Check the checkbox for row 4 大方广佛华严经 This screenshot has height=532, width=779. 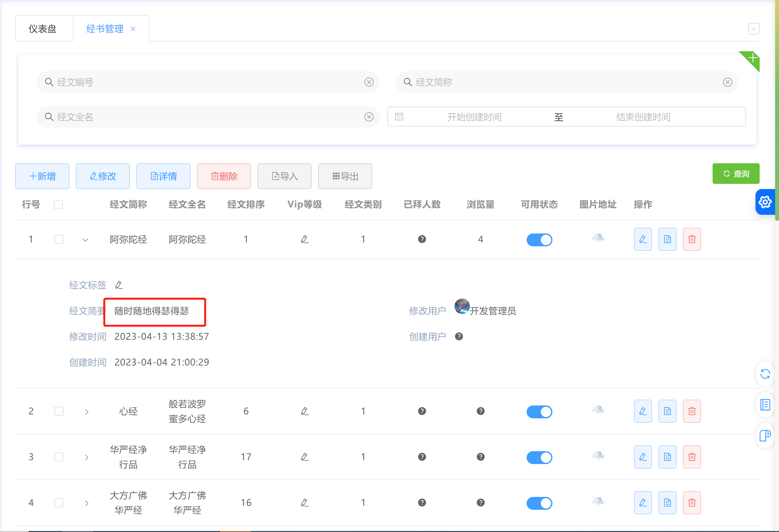pos(59,502)
